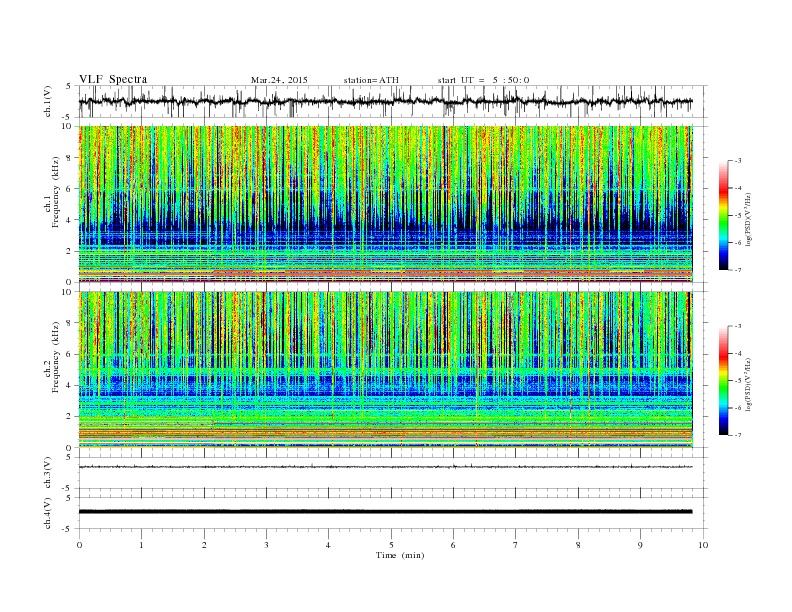Click the "7" tick on the time axis

pyautogui.click(x=516, y=545)
